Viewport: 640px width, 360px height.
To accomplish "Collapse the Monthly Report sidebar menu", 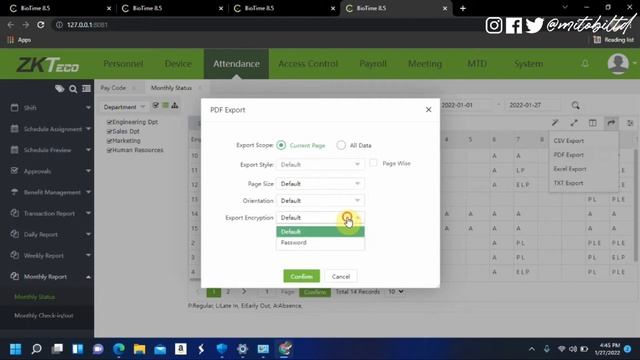I will pyautogui.click(x=47, y=276).
